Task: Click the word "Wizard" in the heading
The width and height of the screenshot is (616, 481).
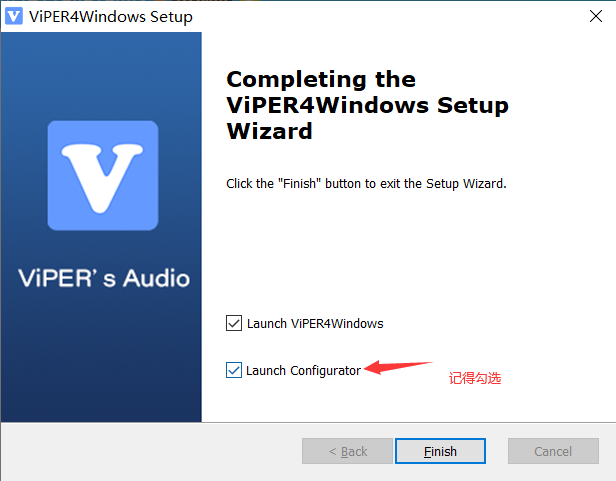Action: point(270,131)
